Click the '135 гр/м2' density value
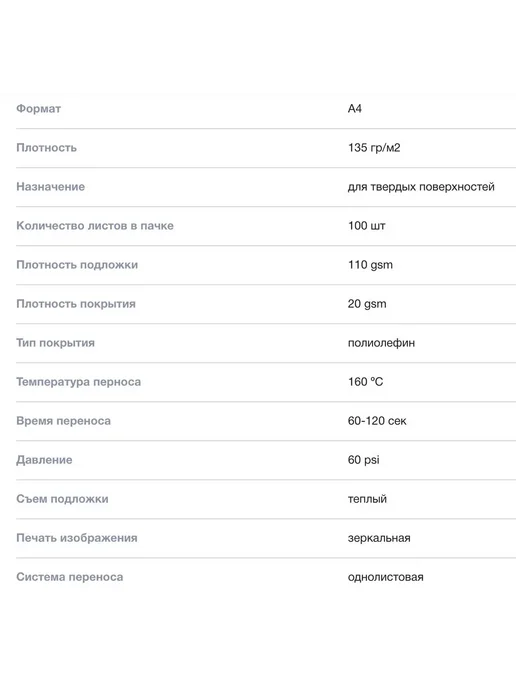This screenshot has width=516, height=688. pyautogui.click(x=374, y=148)
